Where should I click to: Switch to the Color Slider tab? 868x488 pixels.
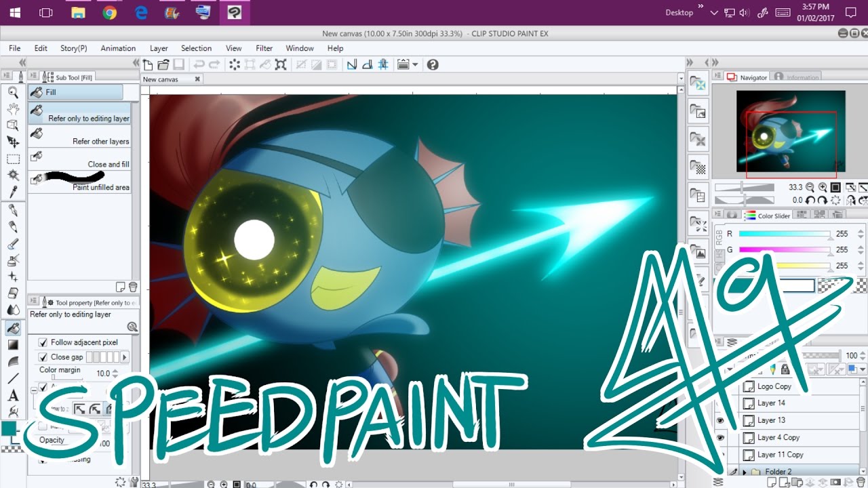(768, 216)
